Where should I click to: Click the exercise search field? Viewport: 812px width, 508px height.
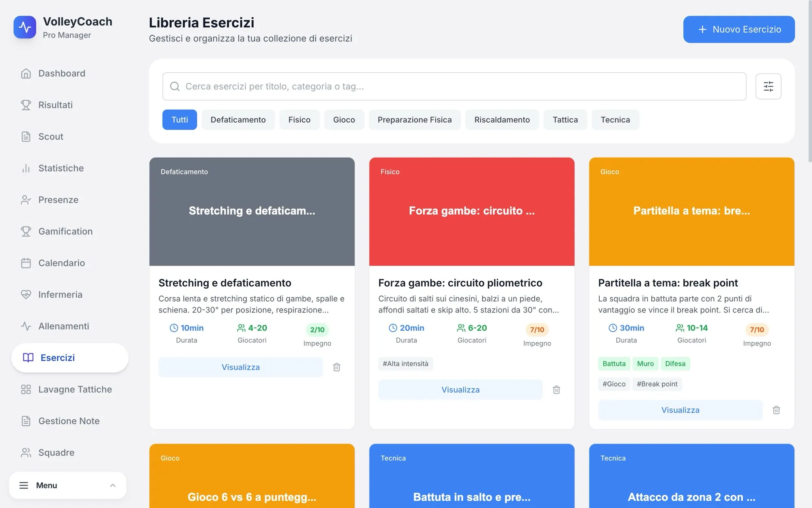454,86
